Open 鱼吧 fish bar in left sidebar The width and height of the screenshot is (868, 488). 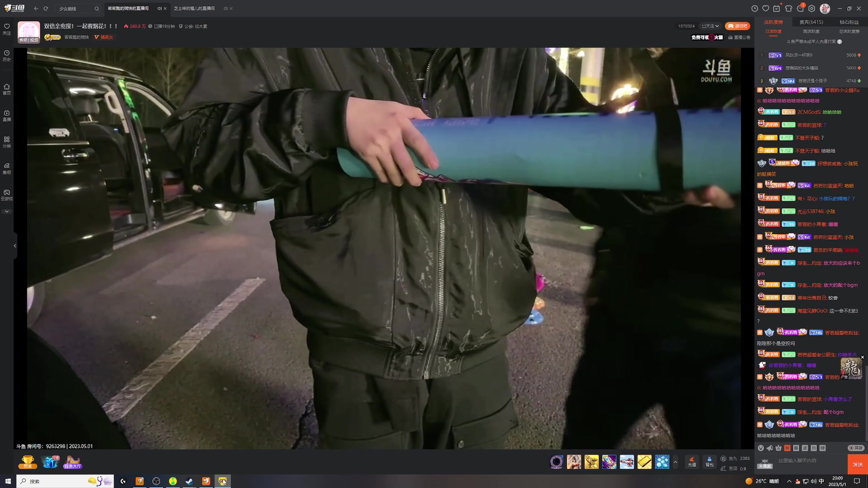click(7, 168)
